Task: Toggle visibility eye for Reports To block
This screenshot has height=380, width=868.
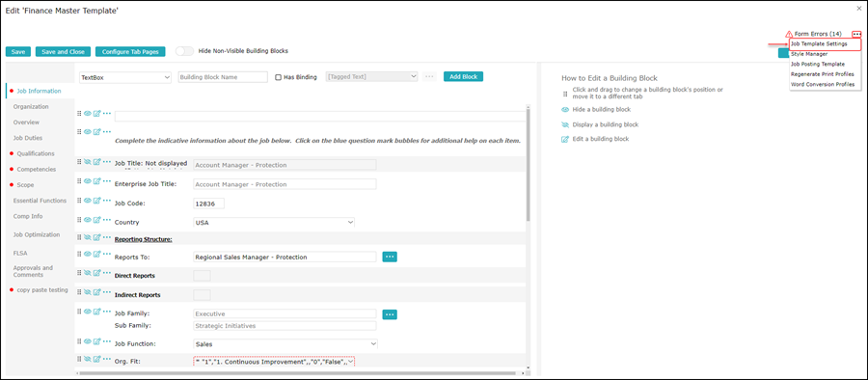Action: pyautogui.click(x=88, y=254)
